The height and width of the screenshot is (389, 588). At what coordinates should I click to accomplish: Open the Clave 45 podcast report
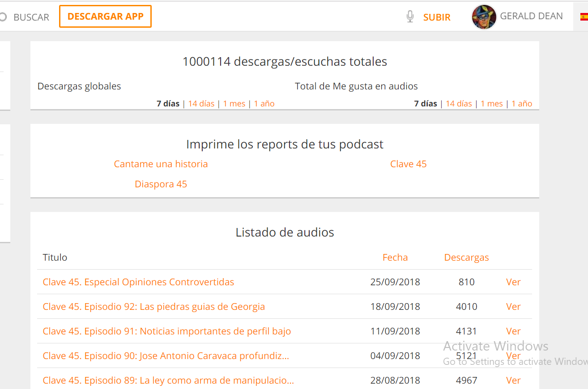pos(408,164)
